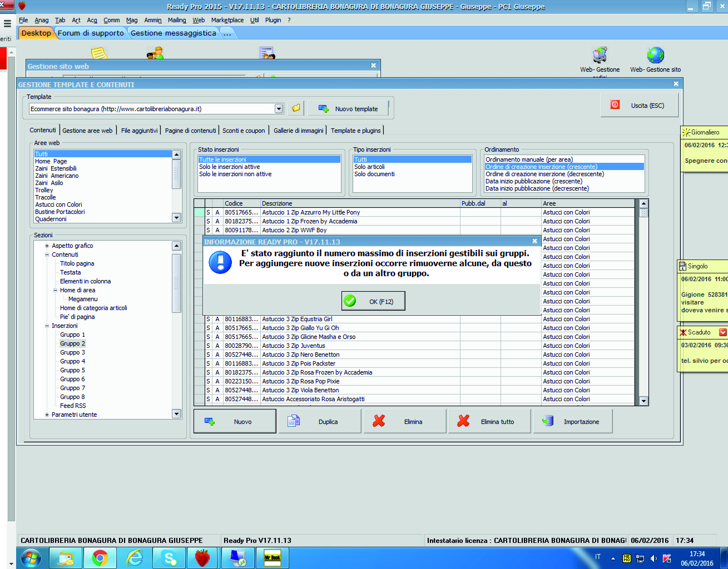Click the Descrizione column header

point(360,203)
